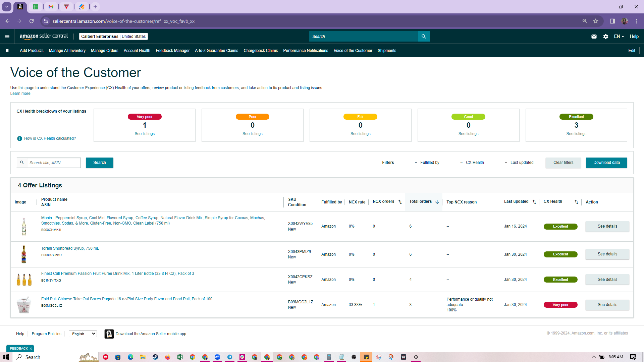Viewport: 644px width, 362px height.
Task: Open the Finest Call Passion Fruit Puree listing
Action: [117, 274]
